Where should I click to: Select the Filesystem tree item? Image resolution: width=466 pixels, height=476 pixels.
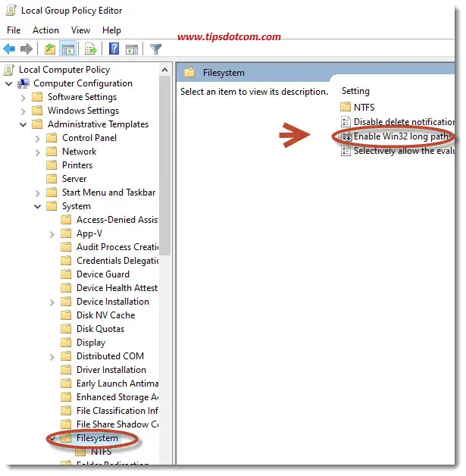click(98, 438)
